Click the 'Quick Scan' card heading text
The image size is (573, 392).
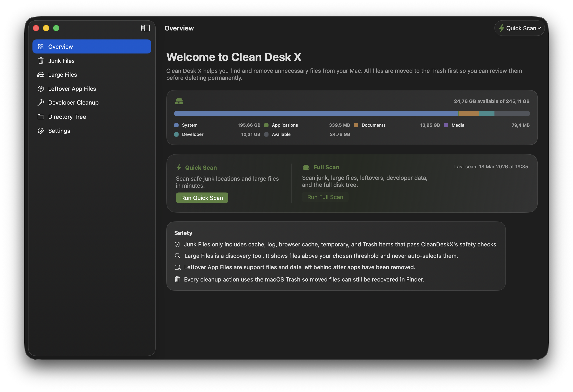click(201, 167)
